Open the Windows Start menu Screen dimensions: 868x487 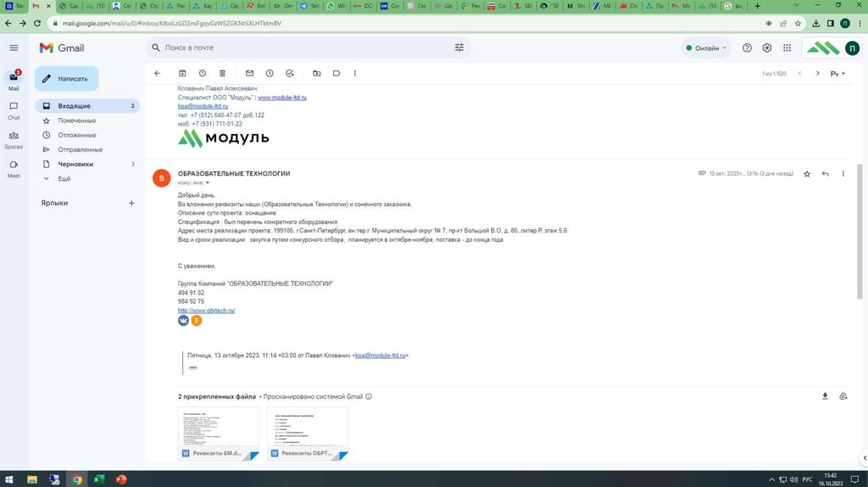coord(8,479)
